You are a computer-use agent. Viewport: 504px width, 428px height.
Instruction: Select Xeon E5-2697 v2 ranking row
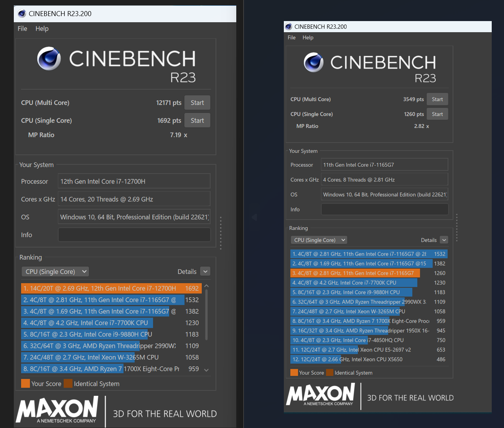click(x=369, y=350)
